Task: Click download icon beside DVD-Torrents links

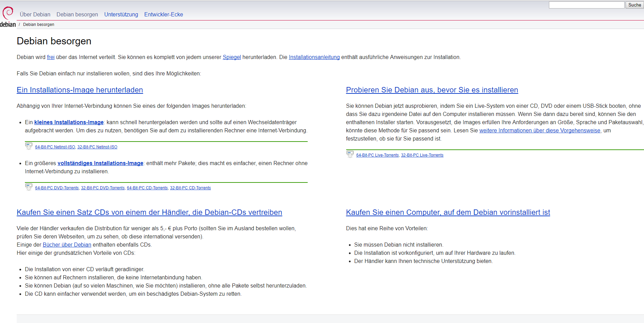Action: 29,187
